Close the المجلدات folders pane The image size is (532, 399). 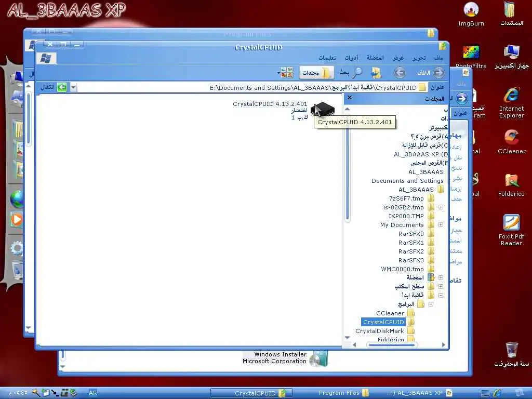tap(350, 98)
